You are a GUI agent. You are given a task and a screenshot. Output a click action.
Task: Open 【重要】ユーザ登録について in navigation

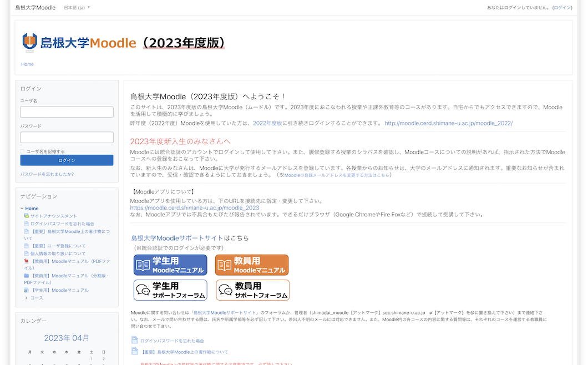coord(58,246)
